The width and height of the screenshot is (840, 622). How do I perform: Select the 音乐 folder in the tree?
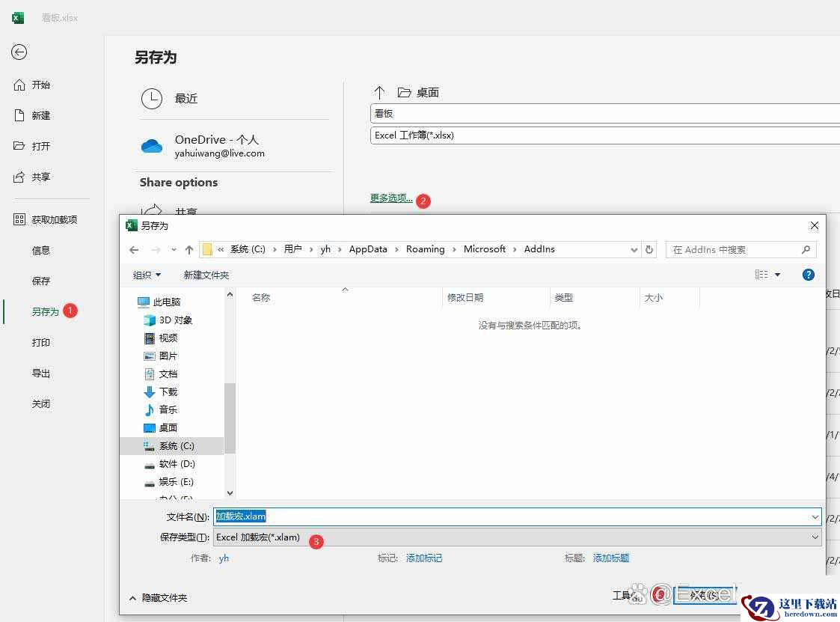point(161,410)
